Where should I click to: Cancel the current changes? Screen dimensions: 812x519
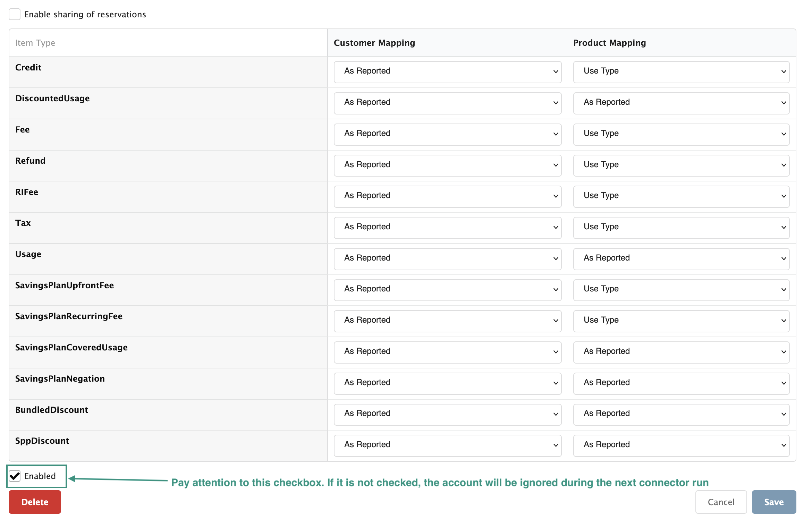721,502
